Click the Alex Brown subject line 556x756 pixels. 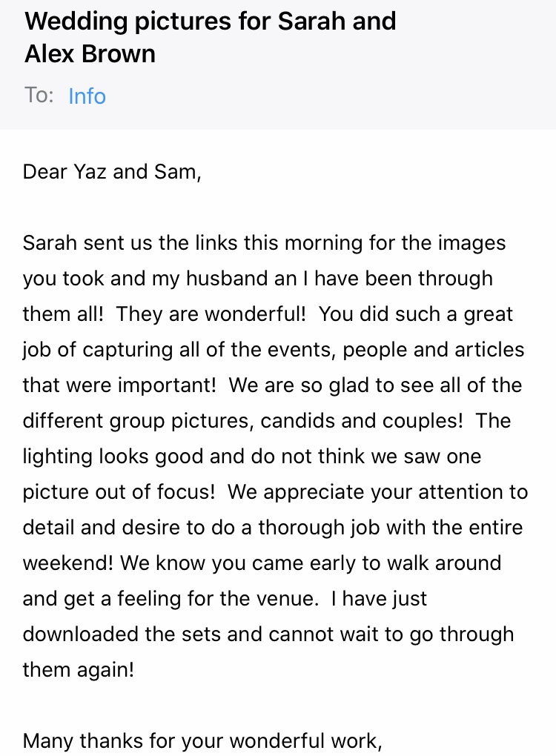click(x=90, y=53)
